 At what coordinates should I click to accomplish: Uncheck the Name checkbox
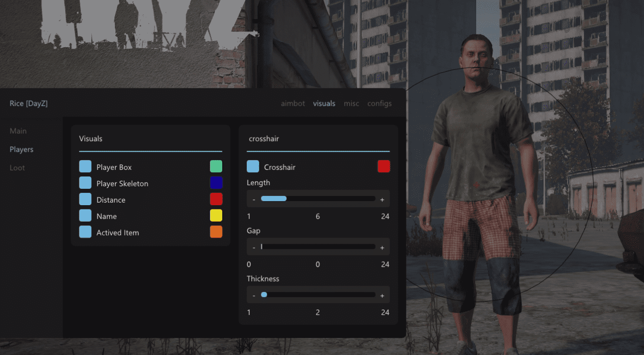coord(85,216)
